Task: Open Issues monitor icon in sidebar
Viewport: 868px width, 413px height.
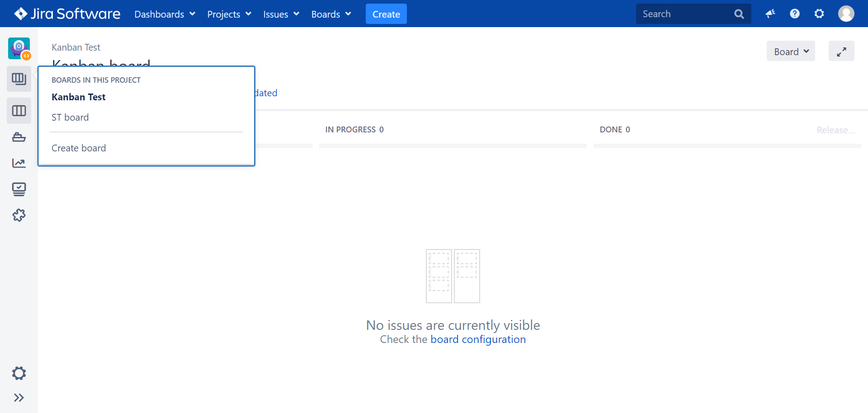Action: [19, 189]
